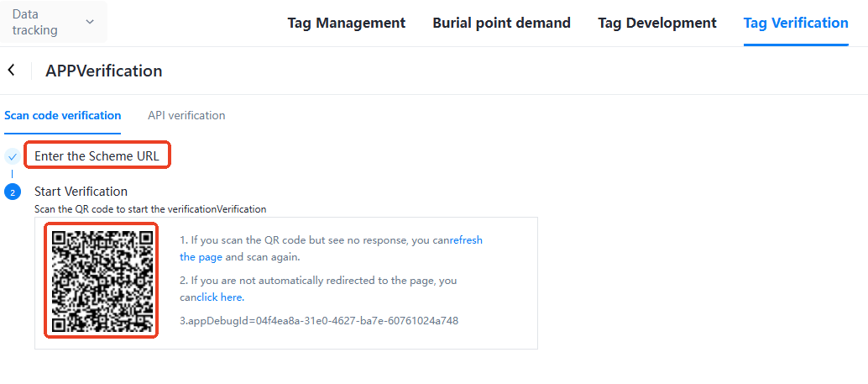Click the step 2 number circle
This screenshot has width=868, height=384.
[x=12, y=192]
